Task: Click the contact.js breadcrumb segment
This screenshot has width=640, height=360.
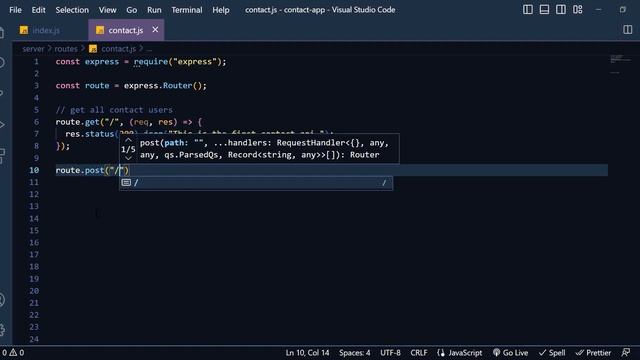Action: point(118,49)
